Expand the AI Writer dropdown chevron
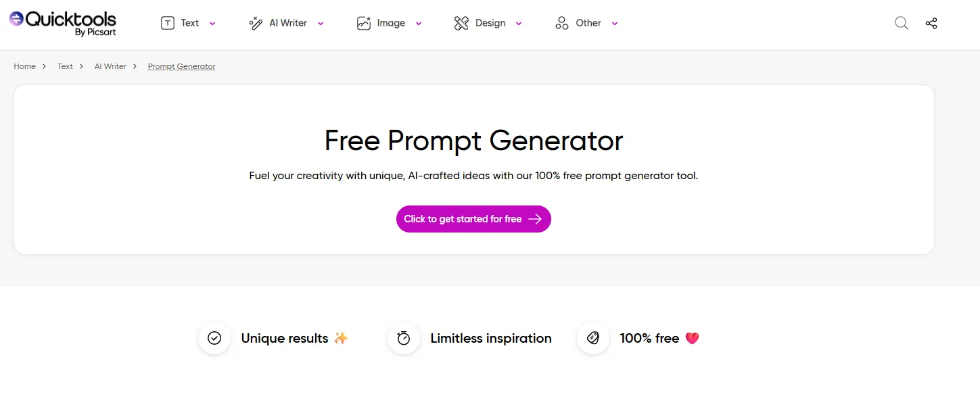This screenshot has width=980, height=413. coord(321,24)
